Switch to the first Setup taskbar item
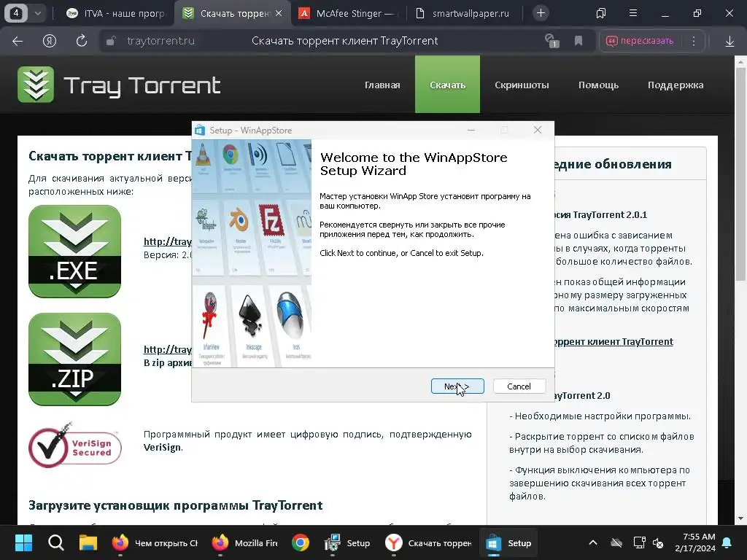Image resolution: width=747 pixels, height=560 pixels. tap(348, 542)
